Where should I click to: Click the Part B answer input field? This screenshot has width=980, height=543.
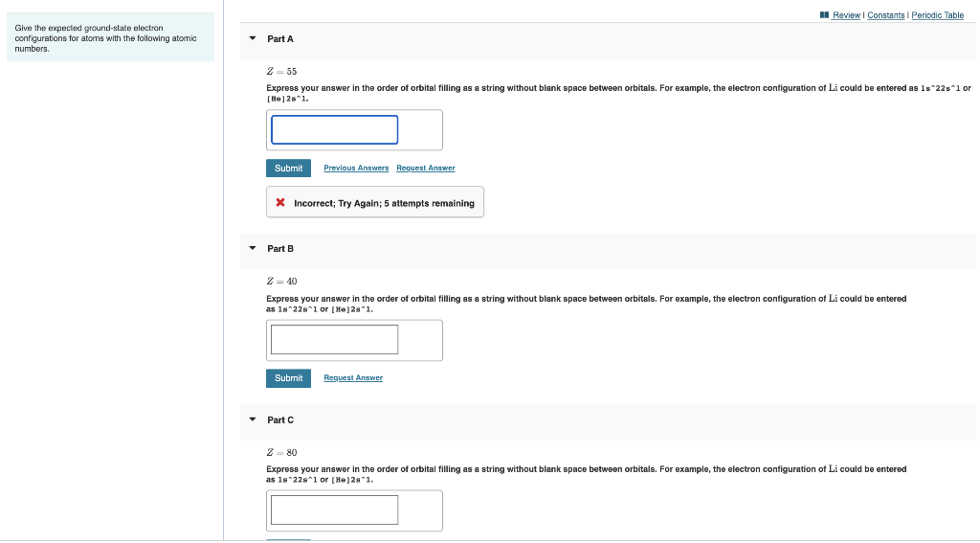point(334,339)
